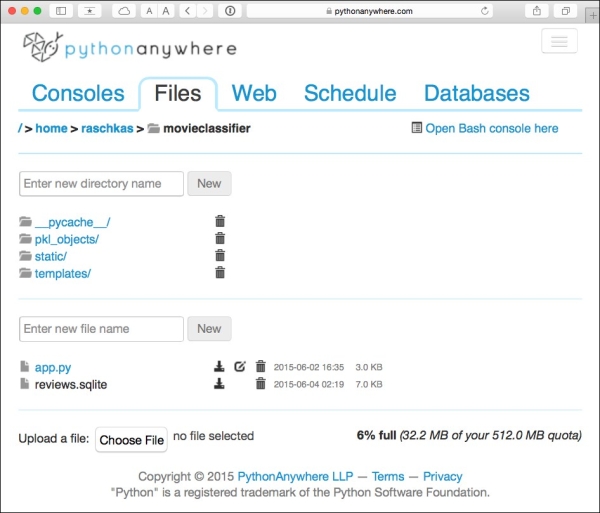Click file icon next to reviews.sqlite
The height and width of the screenshot is (513, 600).
click(x=24, y=384)
